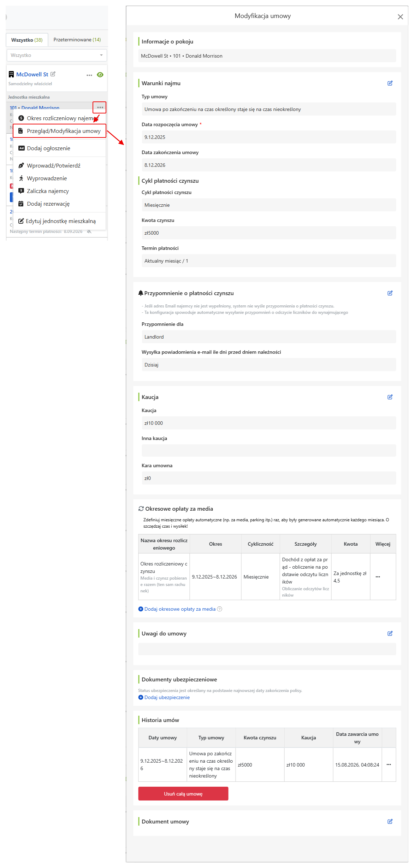Choose Wprowadź/Potwierdź from menu
This screenshot has height=868, width=414.
(x=59, y=165)
